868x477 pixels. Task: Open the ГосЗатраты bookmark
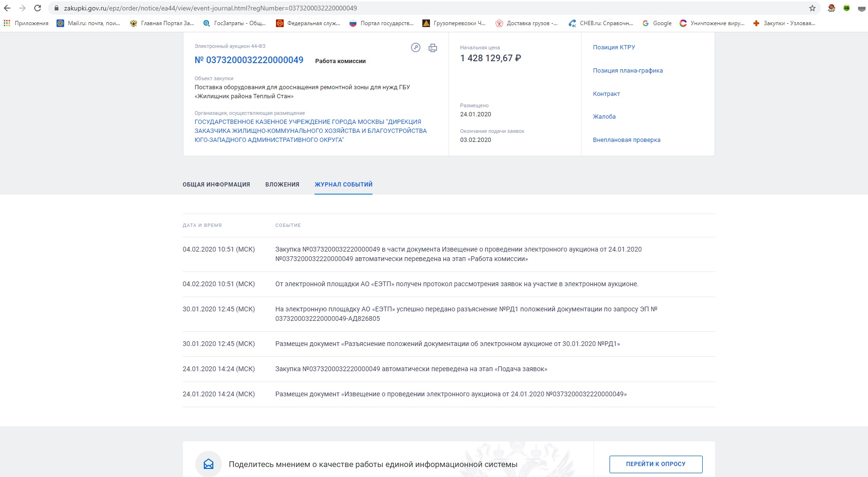coord(234,23)
